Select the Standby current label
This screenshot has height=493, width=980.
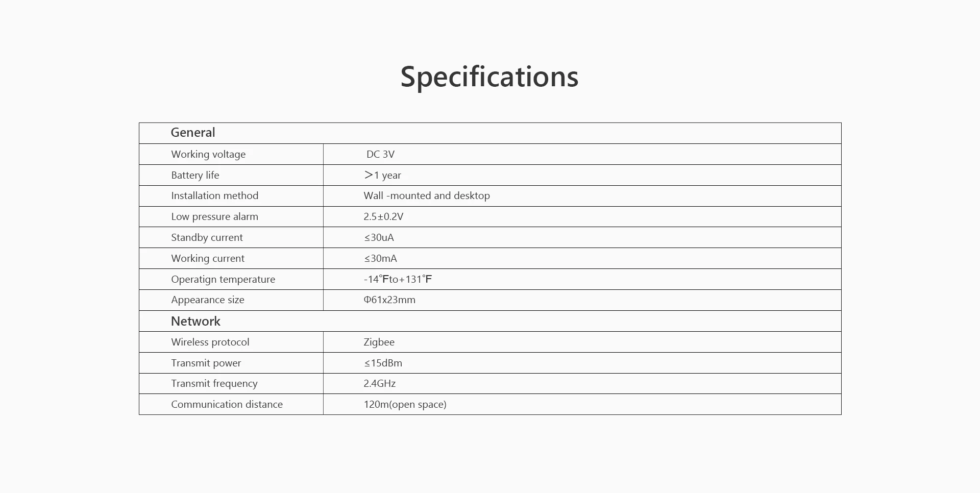tap(207, 237)
